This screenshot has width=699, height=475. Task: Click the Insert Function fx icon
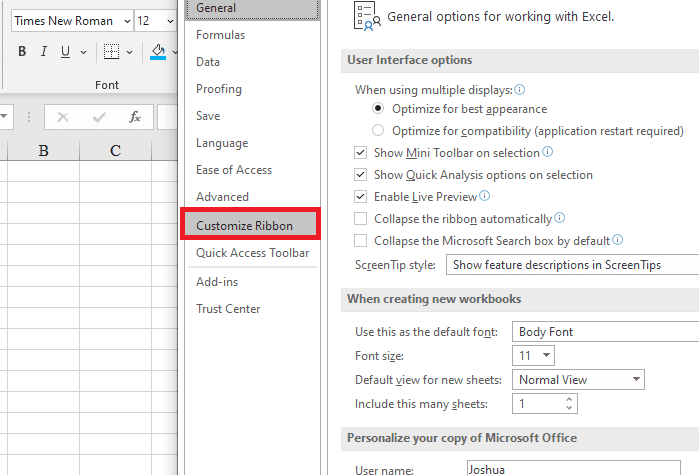135,117
